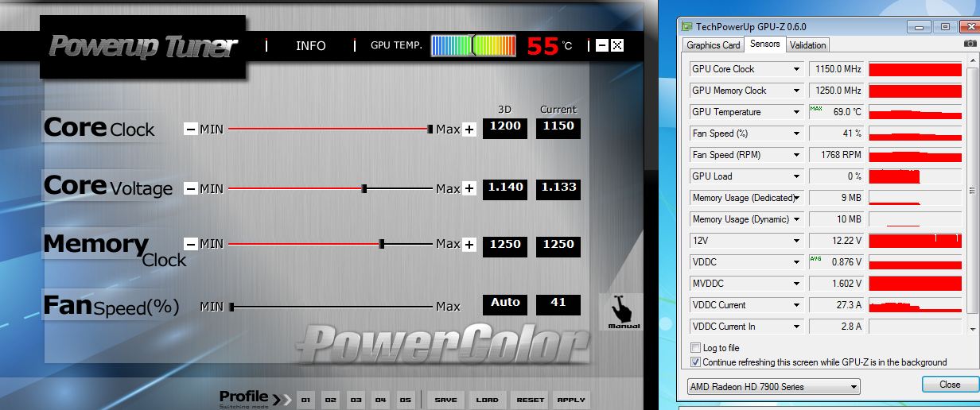The height and width of the screenshot is (410, 980).
Task: Click the Fan Speed slider handle
Action: [231, 306]
